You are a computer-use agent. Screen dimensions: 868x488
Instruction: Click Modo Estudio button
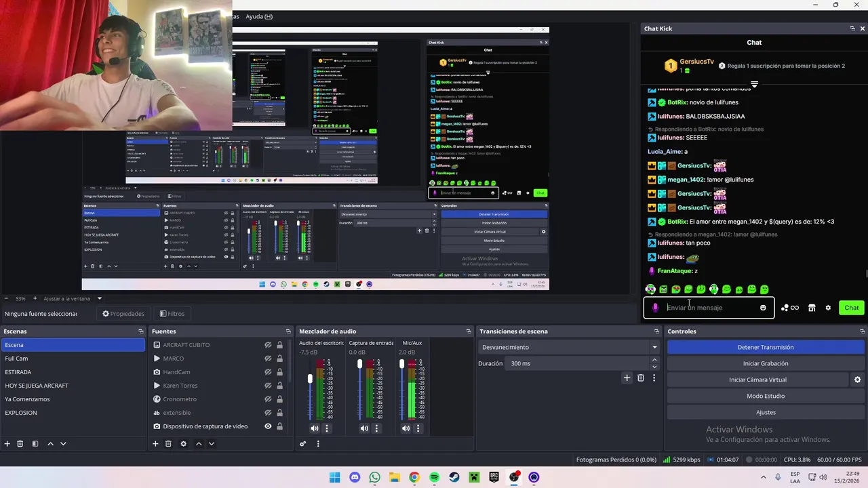point(766,396)
